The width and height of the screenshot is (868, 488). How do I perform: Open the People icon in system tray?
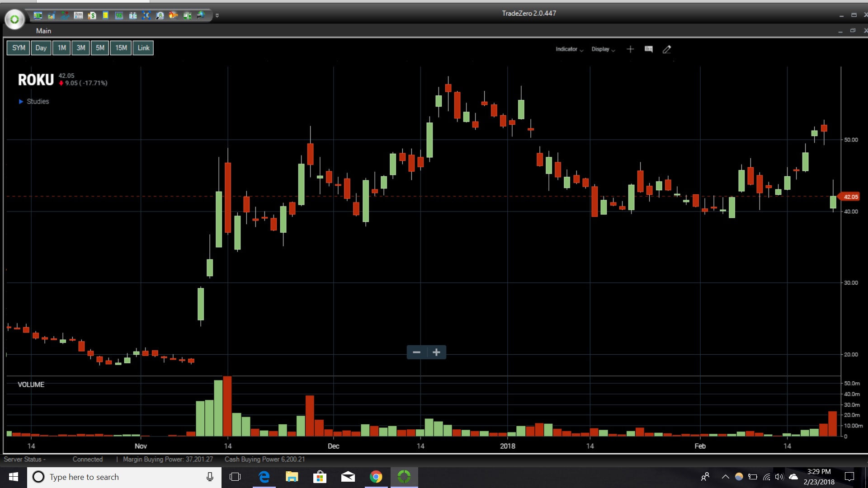[x=705, y=477]
